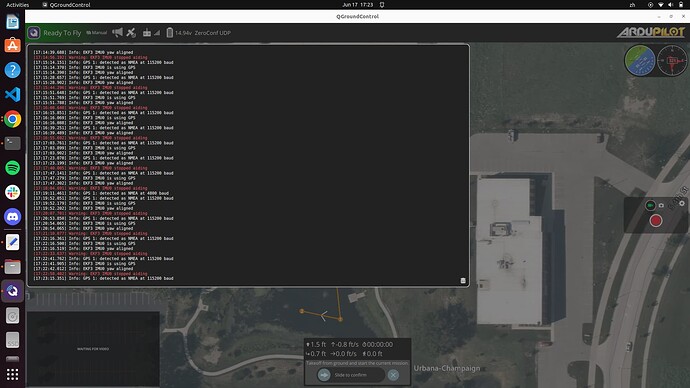Open the GPS satellite status icon
Image resolution: width=690 pixels, height=388 pixels.
pyautogui.click(x=131, y=33)
